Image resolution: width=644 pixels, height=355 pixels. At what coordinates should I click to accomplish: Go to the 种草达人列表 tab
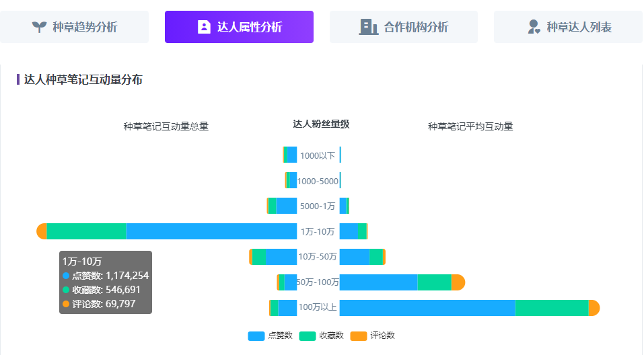579,27
